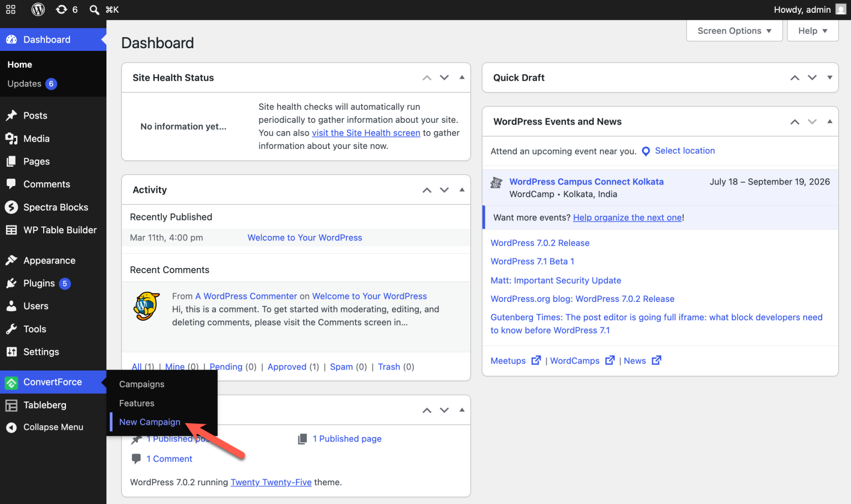The height and width of the screenshot is (504, 851).
Task: Click the Plugins plug icon
Action: tap(11, 283)
